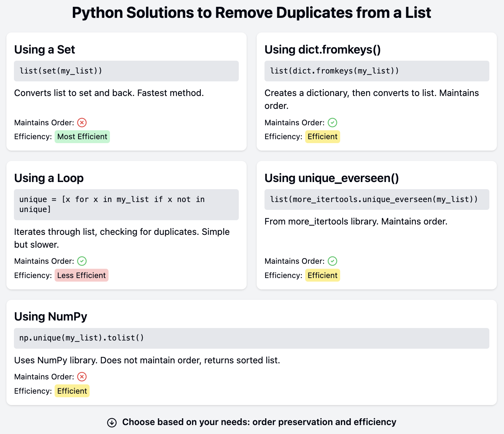
Task: Select the Efficient badge in Using NumPy card
Action: 72,391
